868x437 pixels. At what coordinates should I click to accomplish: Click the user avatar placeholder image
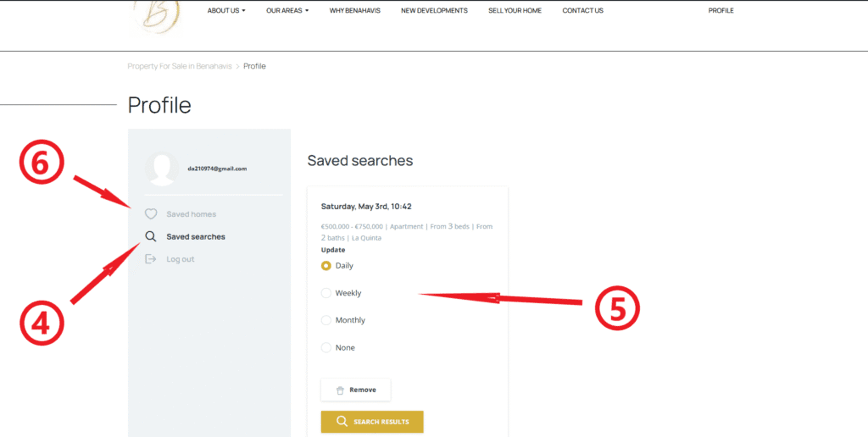click(x=161, y=169)
